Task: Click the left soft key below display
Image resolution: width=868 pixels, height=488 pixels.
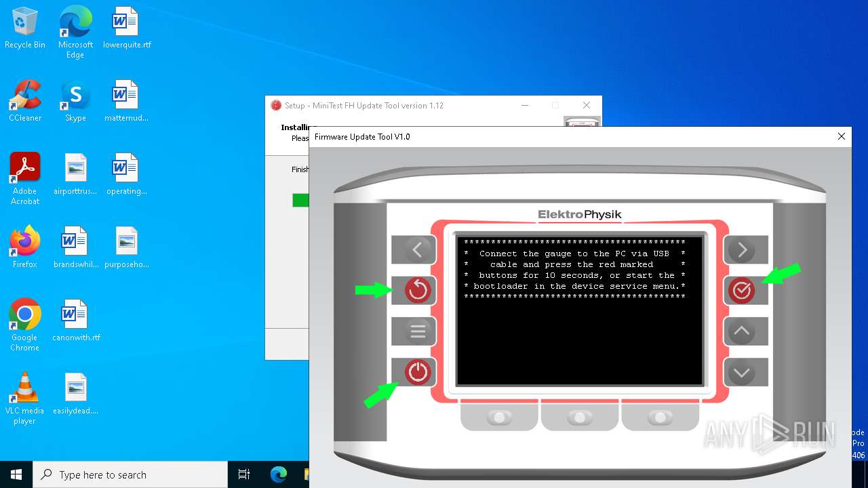Action: (x=500, y=417)
